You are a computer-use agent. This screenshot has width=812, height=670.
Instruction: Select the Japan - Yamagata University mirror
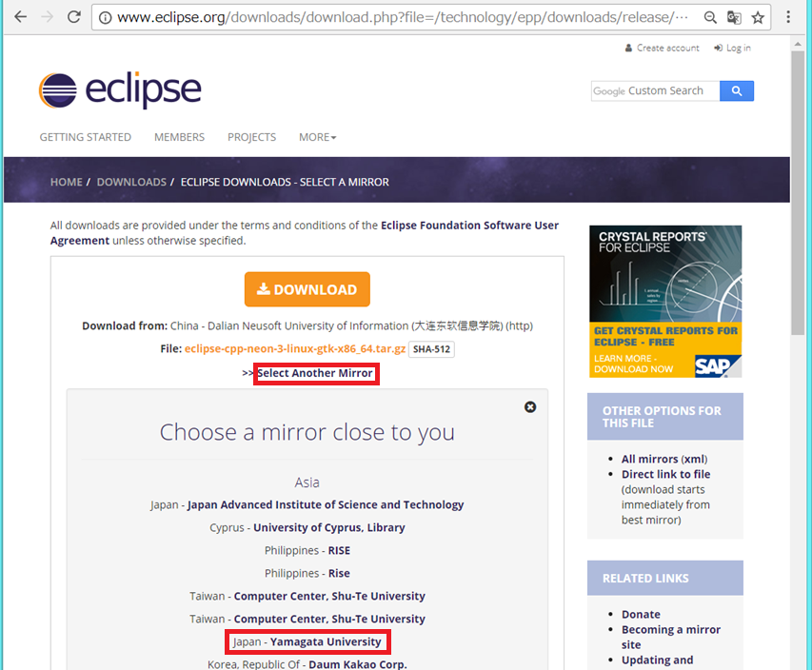[307, 640]
